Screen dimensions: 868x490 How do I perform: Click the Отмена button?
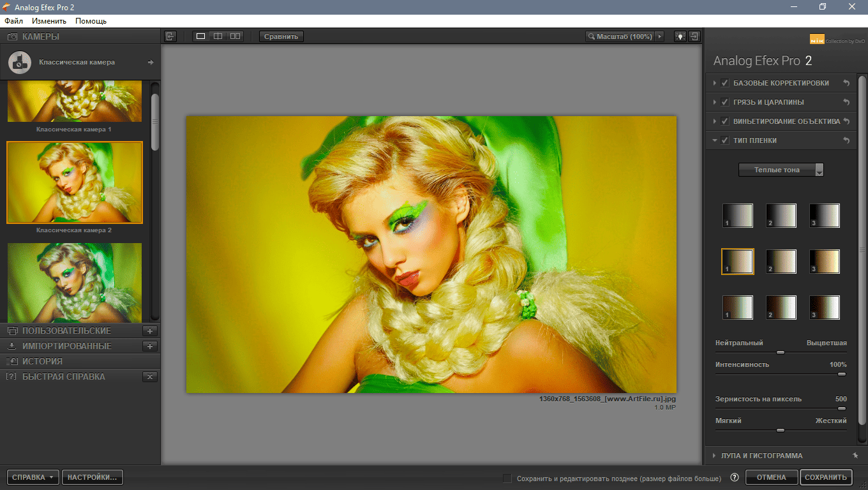point(771,477)
